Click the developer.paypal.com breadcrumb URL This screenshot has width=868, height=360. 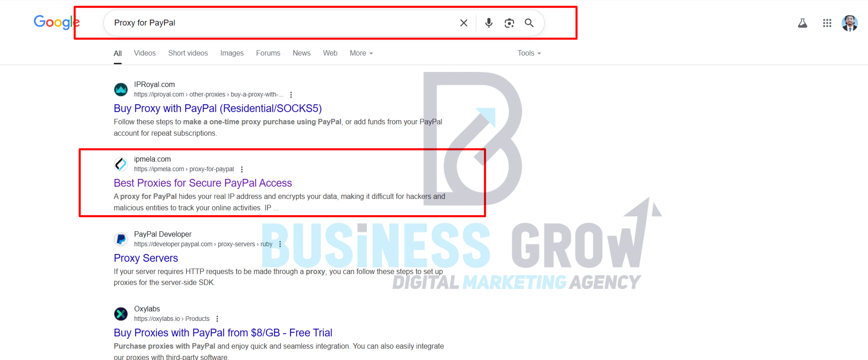tap(203, 244)
